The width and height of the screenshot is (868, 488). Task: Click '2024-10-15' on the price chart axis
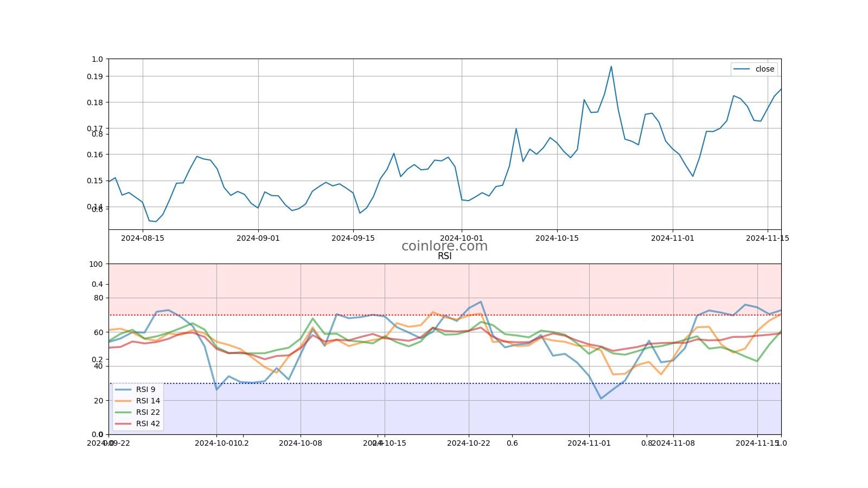[x=557, y=238]
